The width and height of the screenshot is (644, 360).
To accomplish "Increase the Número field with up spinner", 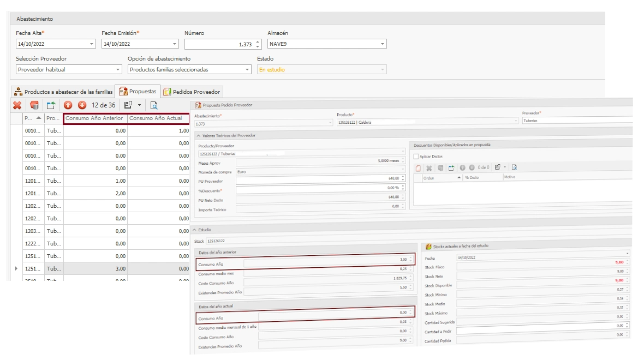I will tap(258, 42).
